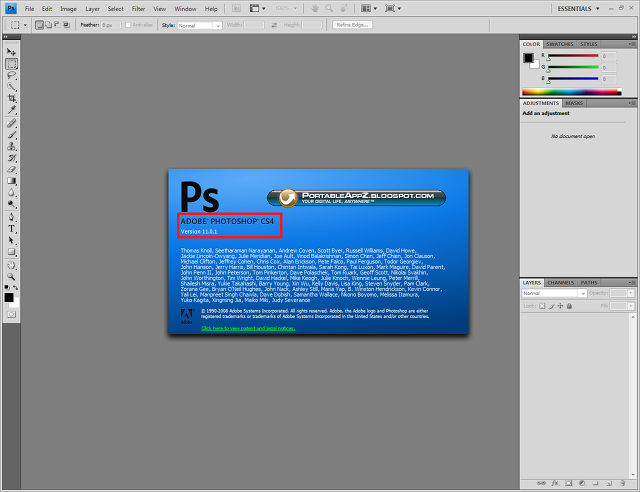
Task: Select the Move tool
Action: [11, 52]
